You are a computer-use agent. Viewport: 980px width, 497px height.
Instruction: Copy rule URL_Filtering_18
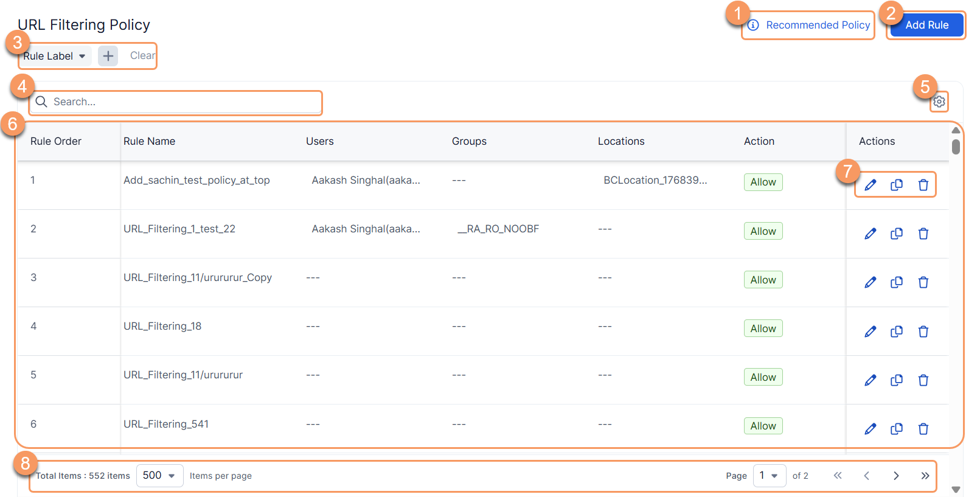pos(897,332)
